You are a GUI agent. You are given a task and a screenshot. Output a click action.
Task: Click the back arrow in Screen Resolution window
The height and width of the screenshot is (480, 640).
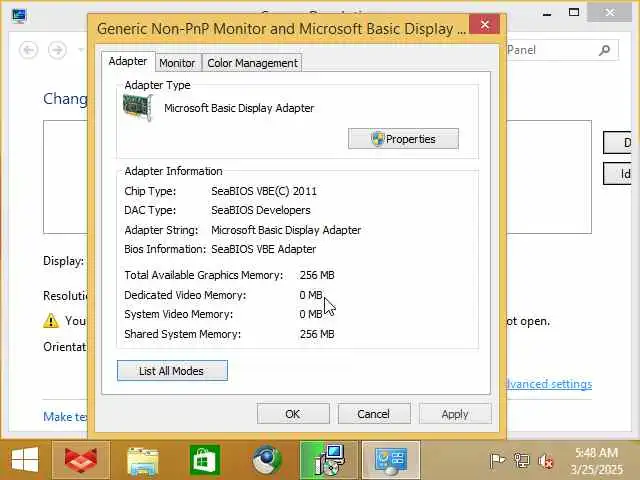29,50
